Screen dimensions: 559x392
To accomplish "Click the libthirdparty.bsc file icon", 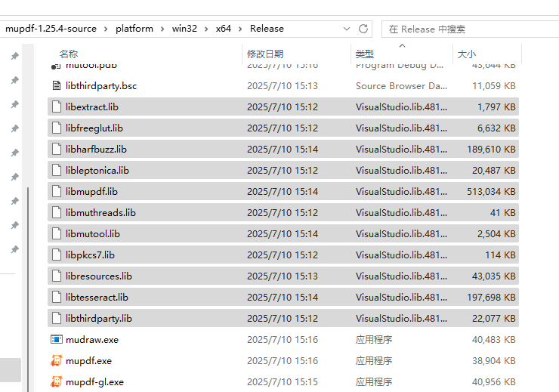I will point(57,85).
